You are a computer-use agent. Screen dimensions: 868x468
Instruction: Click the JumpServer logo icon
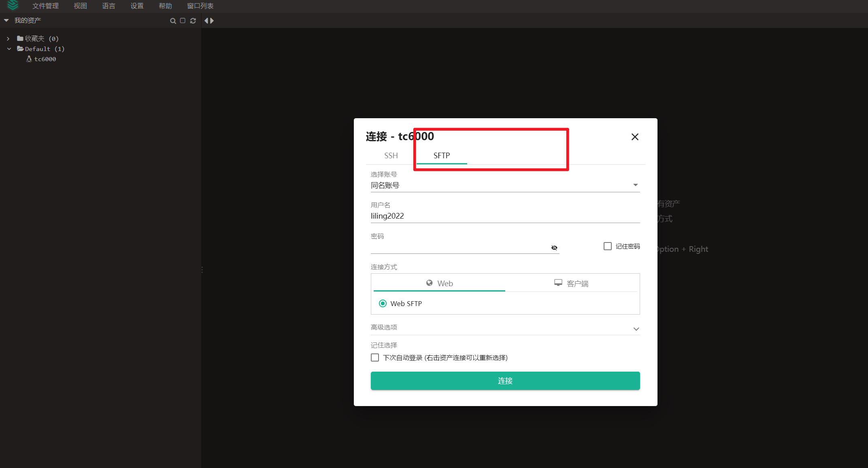(13, 5)
